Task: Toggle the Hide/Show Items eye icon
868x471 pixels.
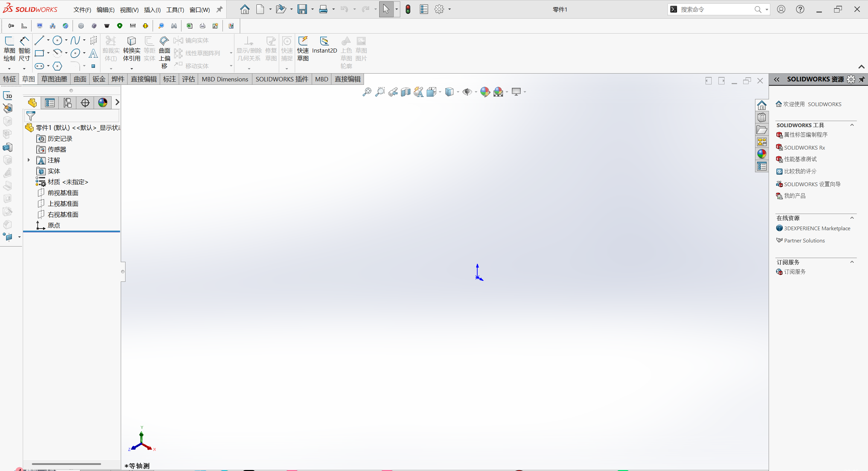Action: [467, 92]
